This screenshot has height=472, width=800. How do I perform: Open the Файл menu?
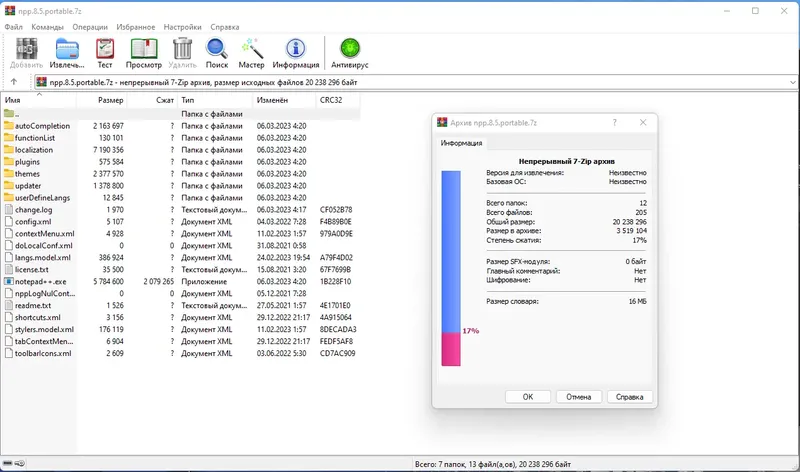(x=14, y=27)
